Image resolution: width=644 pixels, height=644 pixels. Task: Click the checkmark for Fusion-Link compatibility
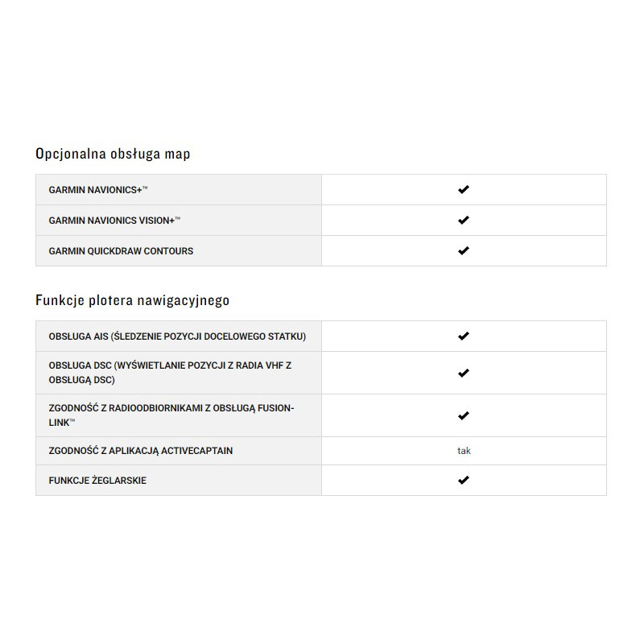pyautogui.click(x=463, y=416)
